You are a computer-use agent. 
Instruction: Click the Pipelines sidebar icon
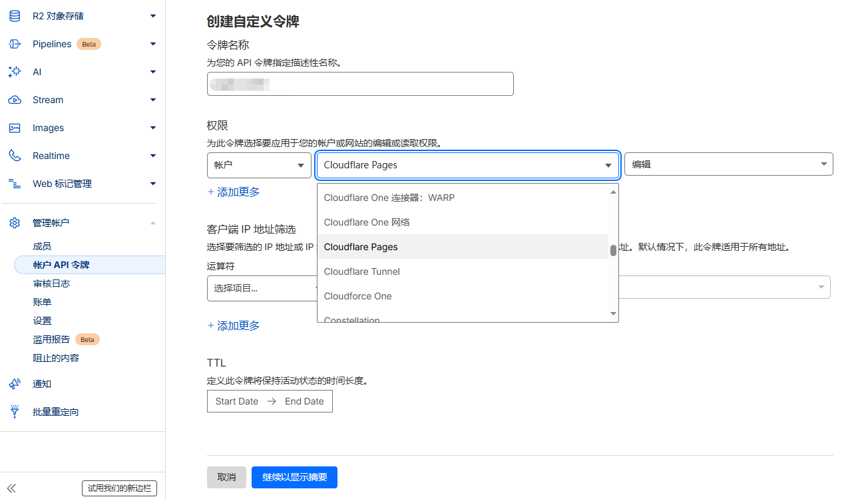pos(15,44)
